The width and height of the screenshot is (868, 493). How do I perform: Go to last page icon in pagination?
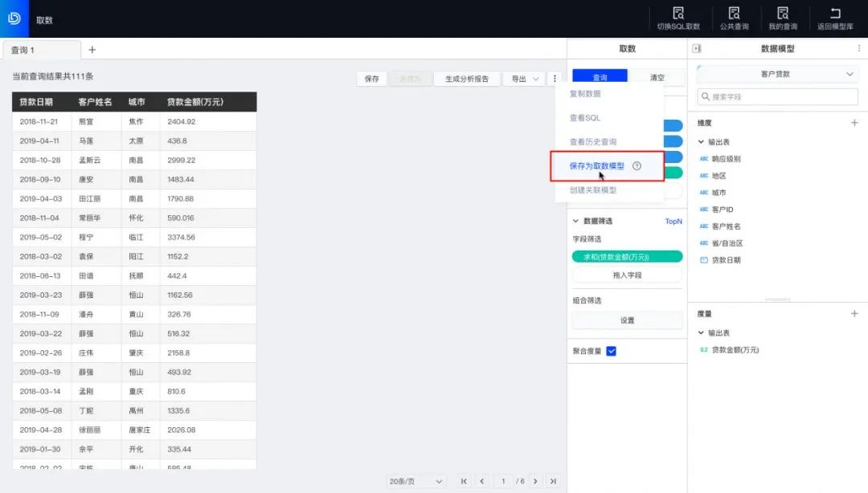click(x=553, y=482)
